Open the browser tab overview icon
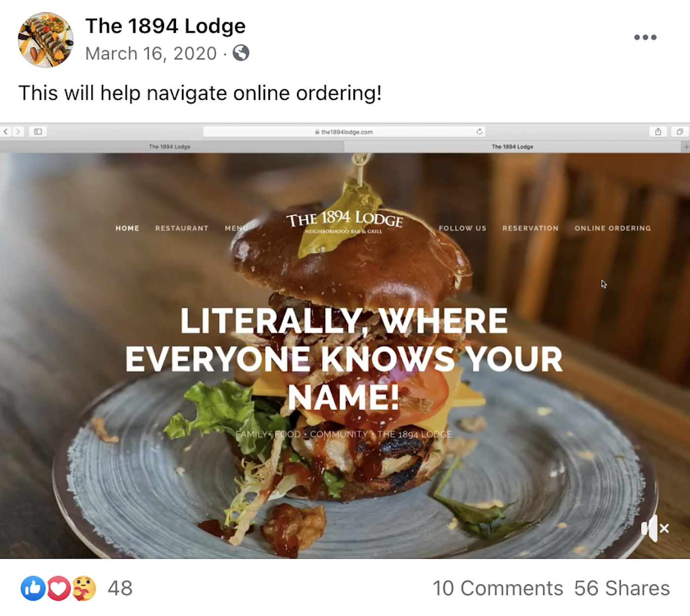The image size is (690, 616). (680, 132)
